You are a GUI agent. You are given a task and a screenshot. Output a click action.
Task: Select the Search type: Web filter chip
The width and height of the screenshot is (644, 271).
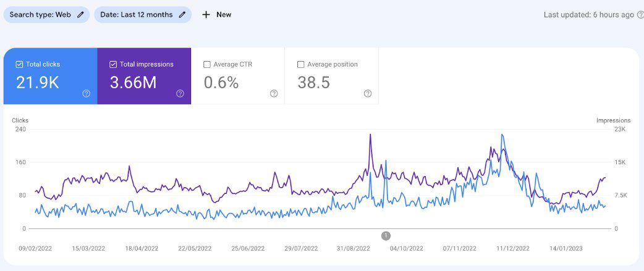tap(46, 15)
